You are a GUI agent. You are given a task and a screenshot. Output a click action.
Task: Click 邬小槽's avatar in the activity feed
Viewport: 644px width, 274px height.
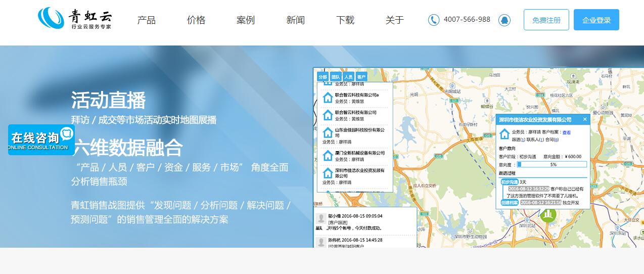tap(320, 218)
